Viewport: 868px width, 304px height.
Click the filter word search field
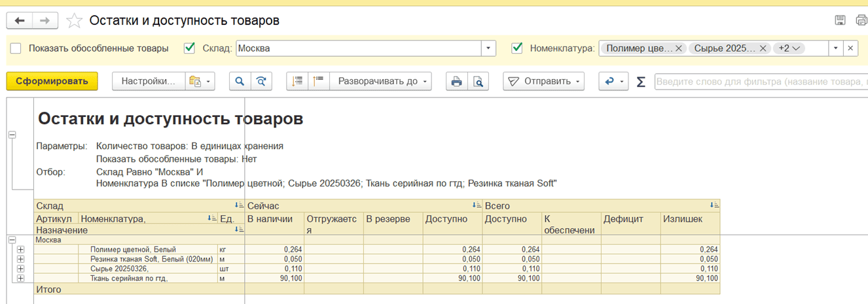pyautogui.click(x=759, y=82)
